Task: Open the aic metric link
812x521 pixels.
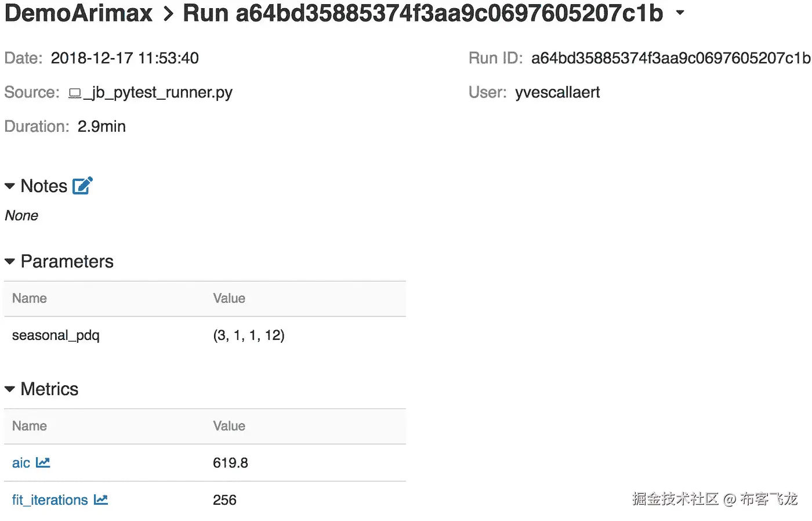Action: tap(21, 463)
